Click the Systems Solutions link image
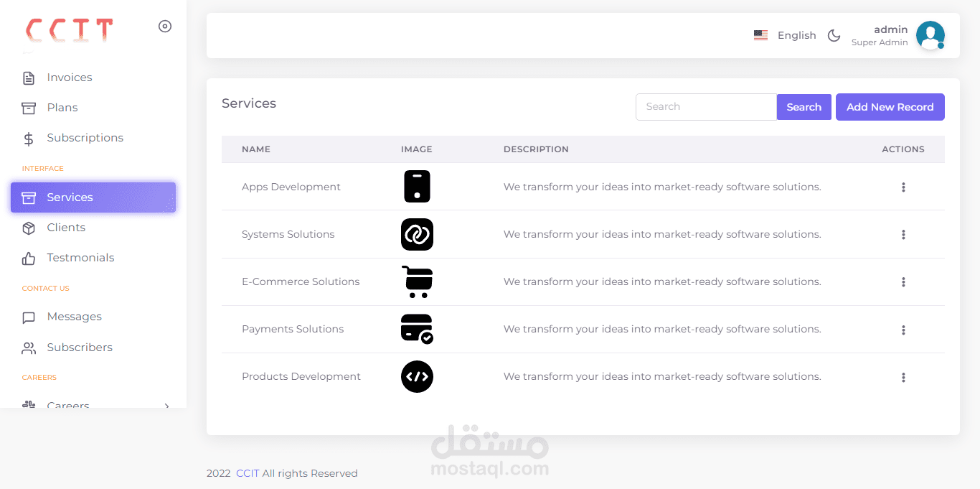This screenshot has width=980, height=489. pos(417,234)
